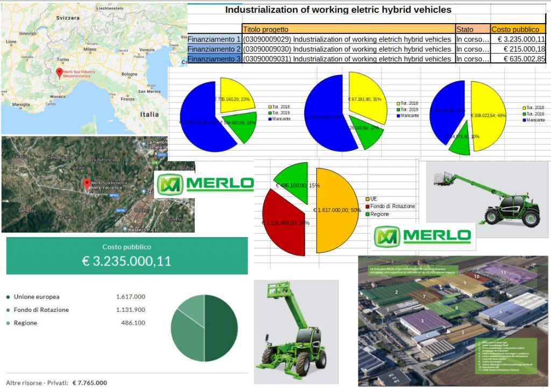
Task: Select the Finanziamento 1 row label
Action: 214,39
